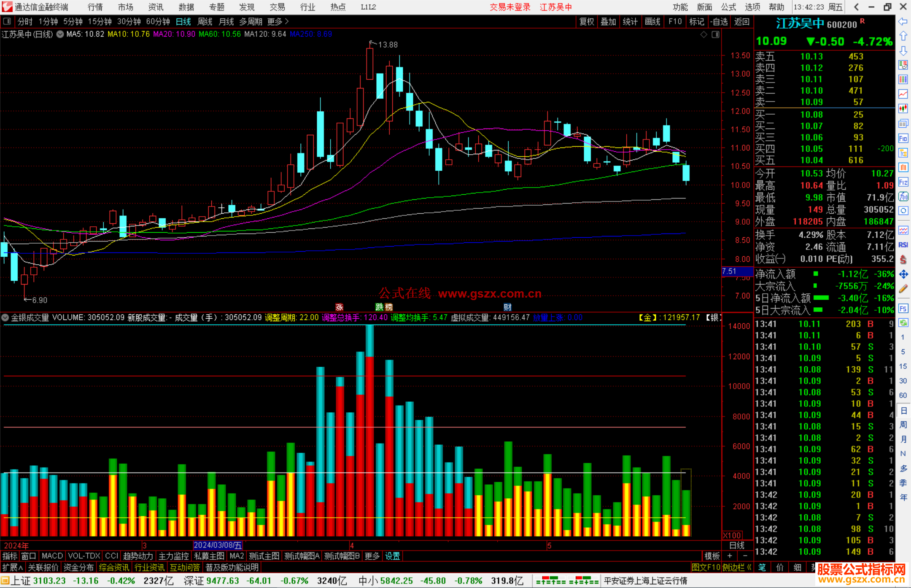
Task: Click the zoom-in plus button beside 模板
Action: pos(730,556)
